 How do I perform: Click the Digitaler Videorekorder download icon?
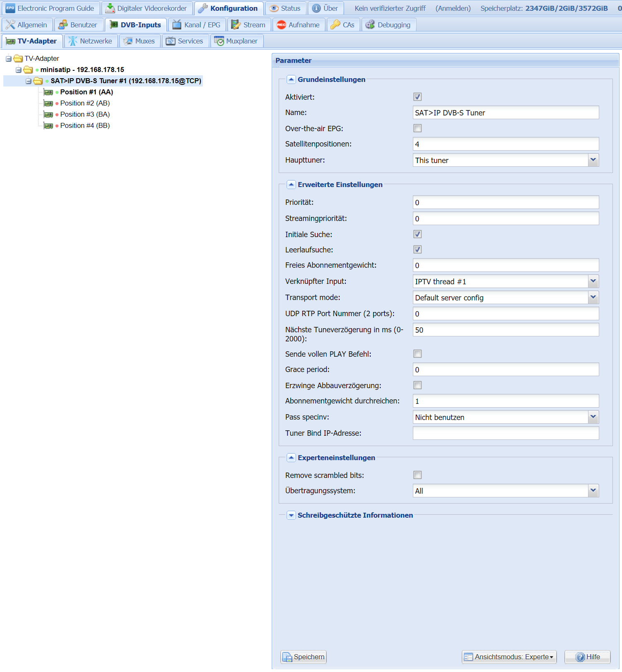click(x=110, y=8)
